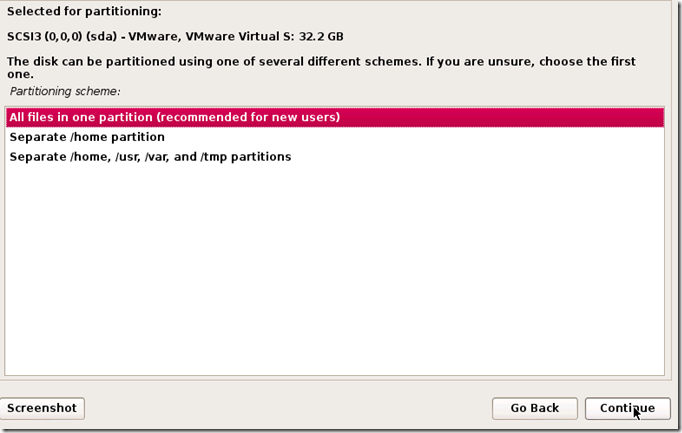This screenshot has width=682, height=433.
Task: Pick the scheme with only /home separated
Action: (x=87, y=137)
